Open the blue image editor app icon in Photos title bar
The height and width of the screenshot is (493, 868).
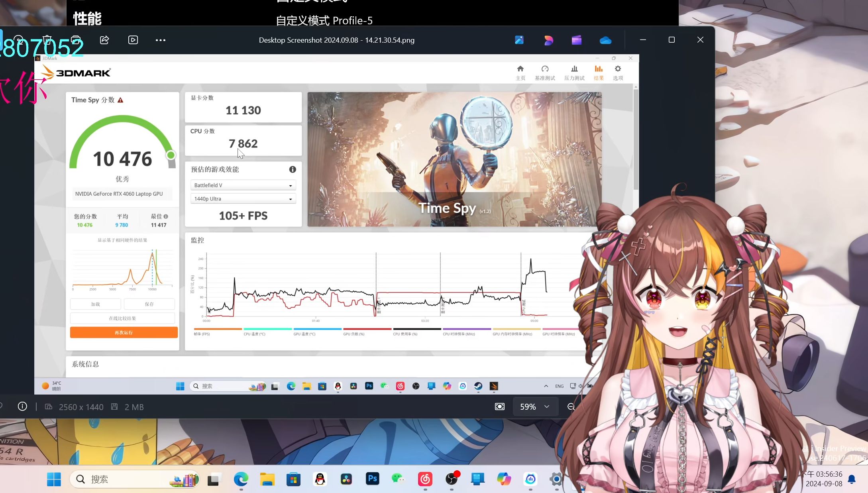[519, 40]
